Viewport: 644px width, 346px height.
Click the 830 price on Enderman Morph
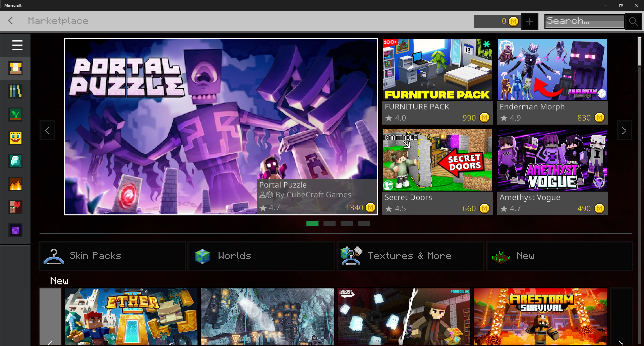coord(590,118)
